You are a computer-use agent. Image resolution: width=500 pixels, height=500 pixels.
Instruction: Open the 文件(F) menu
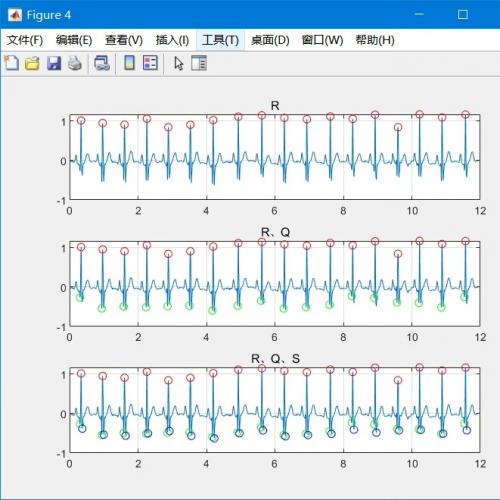click(x=25, y=40)
